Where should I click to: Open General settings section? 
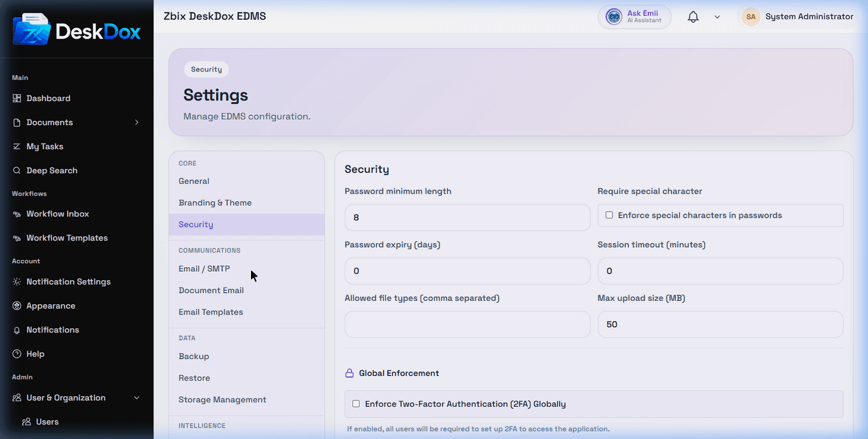tap(246, 181)
